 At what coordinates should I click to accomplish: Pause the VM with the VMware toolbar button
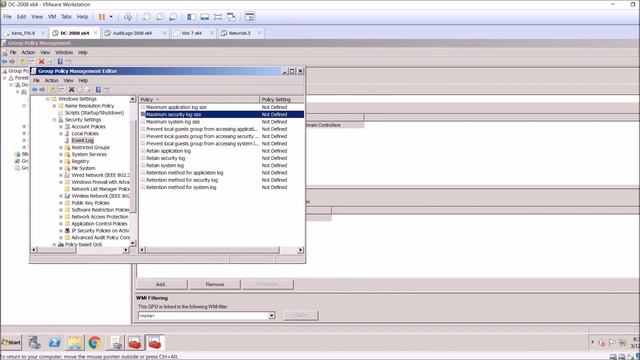pos(102,17)
